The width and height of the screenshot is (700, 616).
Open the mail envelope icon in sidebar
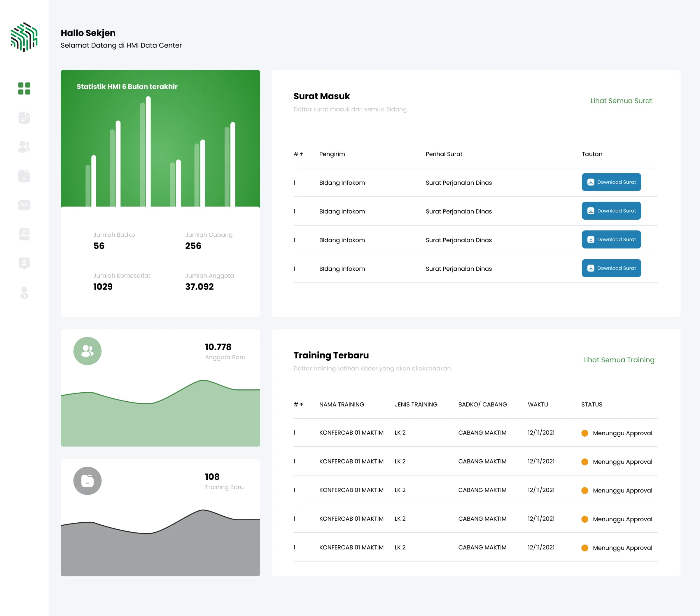coord(24,205)
